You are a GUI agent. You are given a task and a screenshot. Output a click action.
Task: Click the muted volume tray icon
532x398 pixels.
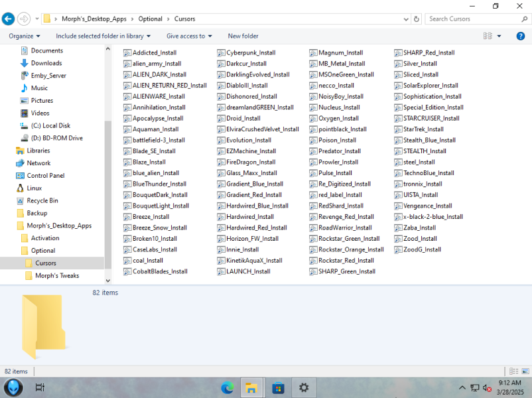click(487, 387)
